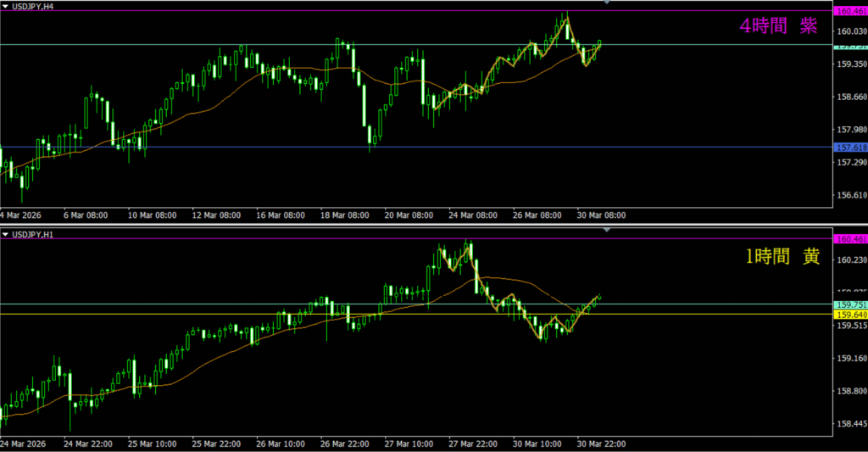Select the cyan 159.751 price tag in H1 chart

pyautogui.click(x=850, y=304)
